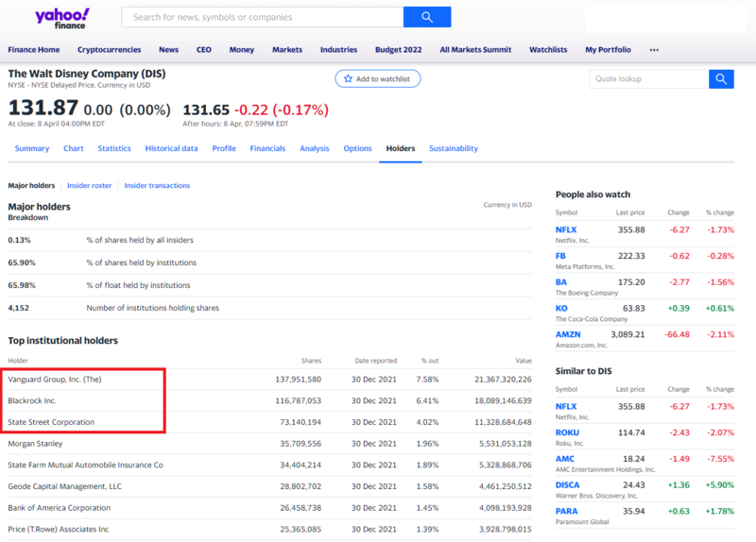This screenshot has height=542, width=756.
Task: Open News in navigation bar
Action: (x=168, y=50)
